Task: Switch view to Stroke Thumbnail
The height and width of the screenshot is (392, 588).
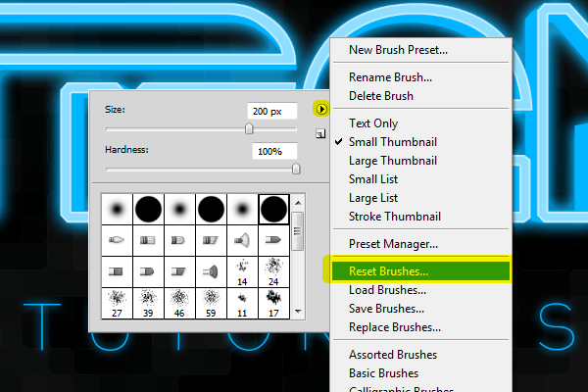Action: point(395,217)
